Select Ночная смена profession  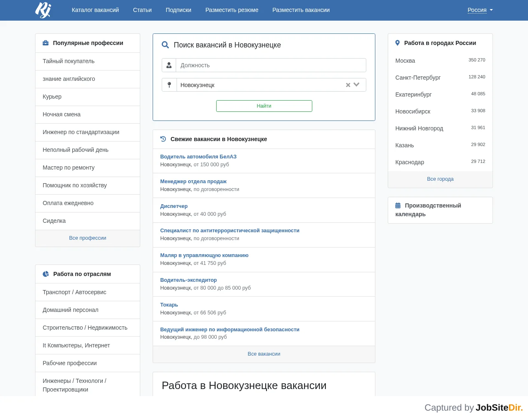(x=87, y=114)
